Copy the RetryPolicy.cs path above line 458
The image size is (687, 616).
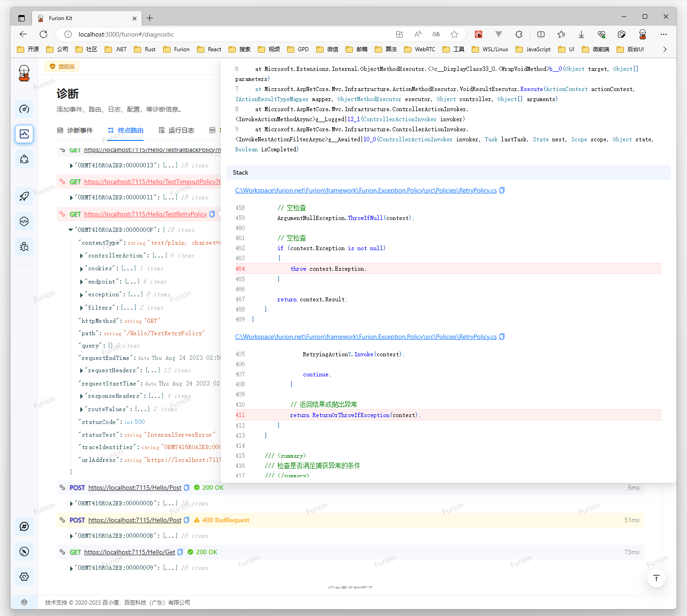tap(502, 190)
